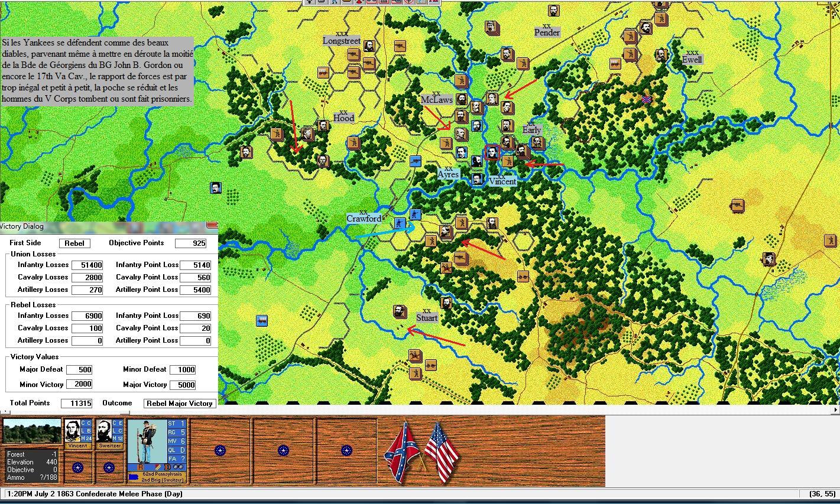Click the Outcome field reading Rebel Major Victory
This screenshot has width=840, height=504.
180,404
